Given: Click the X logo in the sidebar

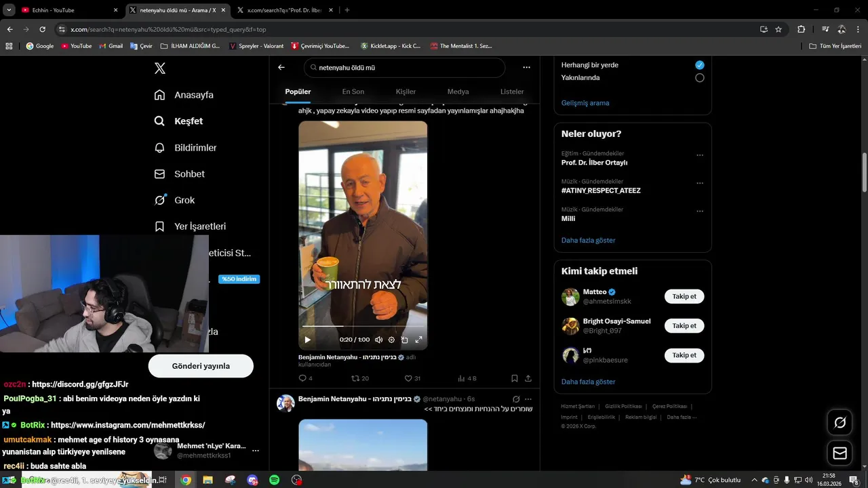Looking at the screenshot, I should point(159,68).
